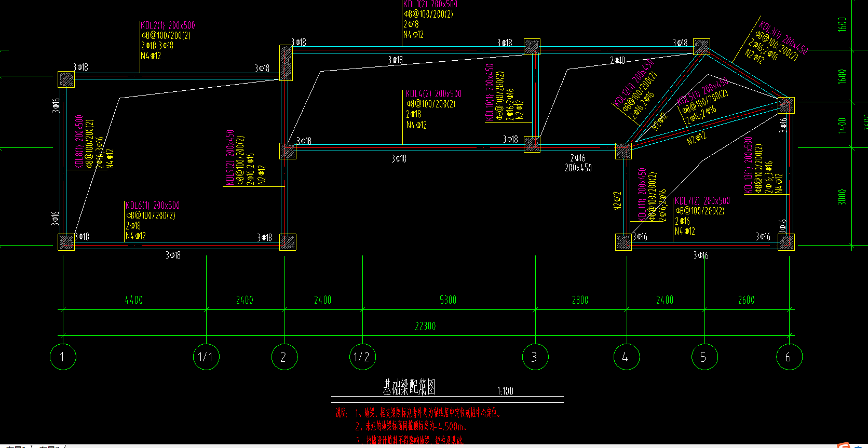
Task: Select beam label KDL2(1) 200x500
Action: [168, 25]
